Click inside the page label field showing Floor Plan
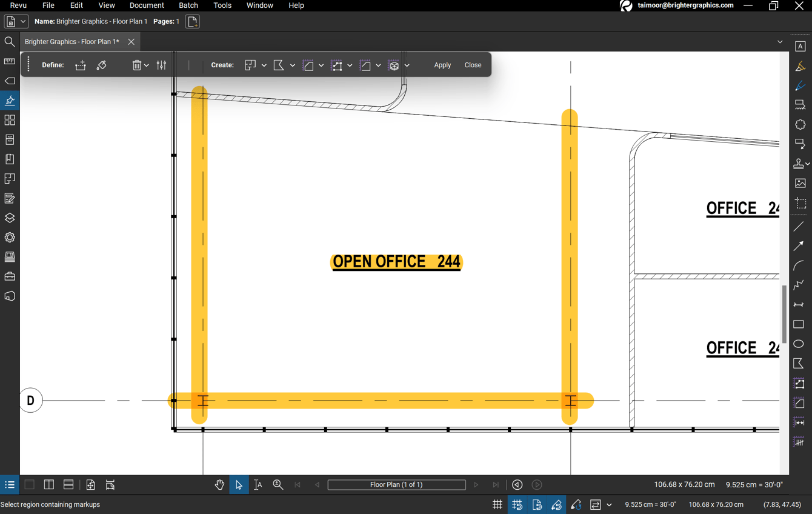The height and width of the screenshot is (514, 812). 396,484
